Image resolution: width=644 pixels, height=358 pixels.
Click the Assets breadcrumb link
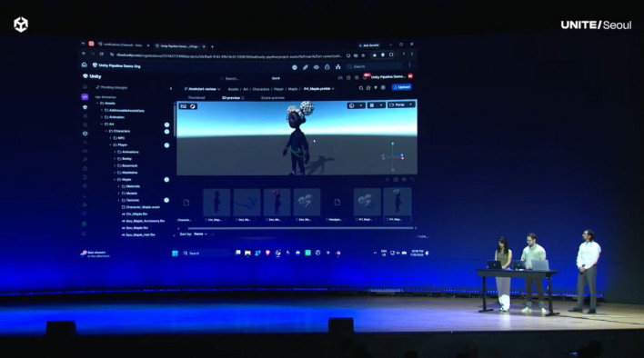(233, 89)
